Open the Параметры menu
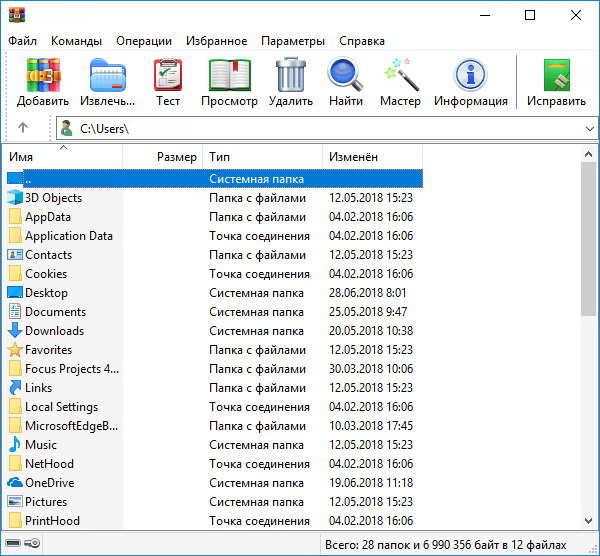Viewport: 600px width, 556px height. point(293,41)
